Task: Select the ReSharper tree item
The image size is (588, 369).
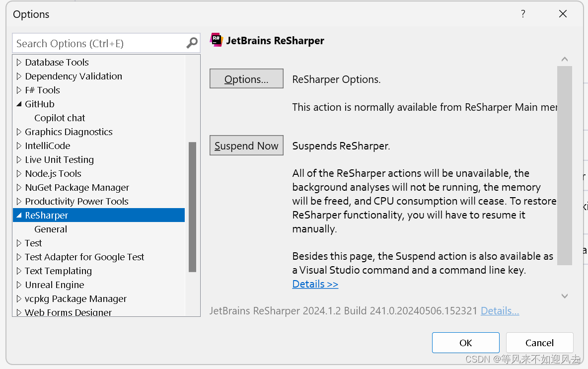Action: [99, 215]
